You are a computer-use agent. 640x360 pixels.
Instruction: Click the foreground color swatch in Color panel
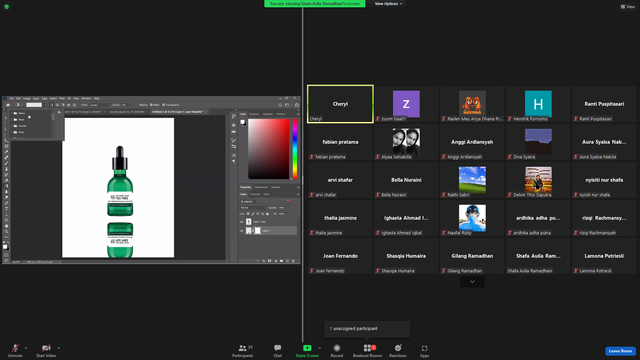pos(242,122)
